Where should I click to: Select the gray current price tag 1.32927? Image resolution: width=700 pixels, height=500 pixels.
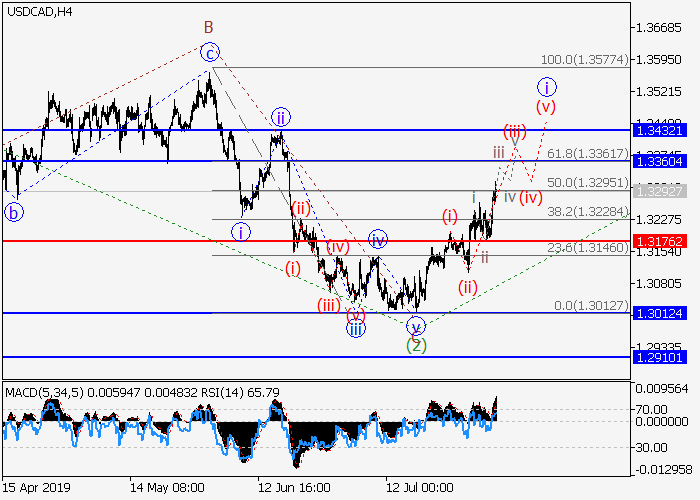[658, 191]
